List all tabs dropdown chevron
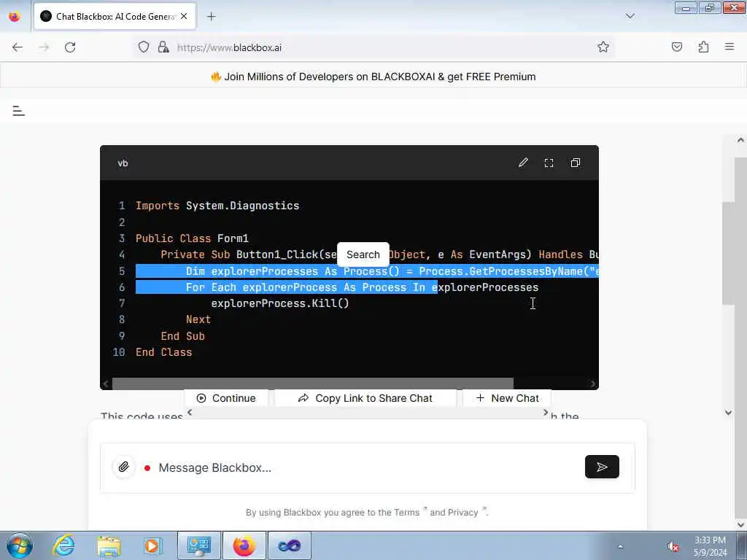 click(x=630, y=16)
